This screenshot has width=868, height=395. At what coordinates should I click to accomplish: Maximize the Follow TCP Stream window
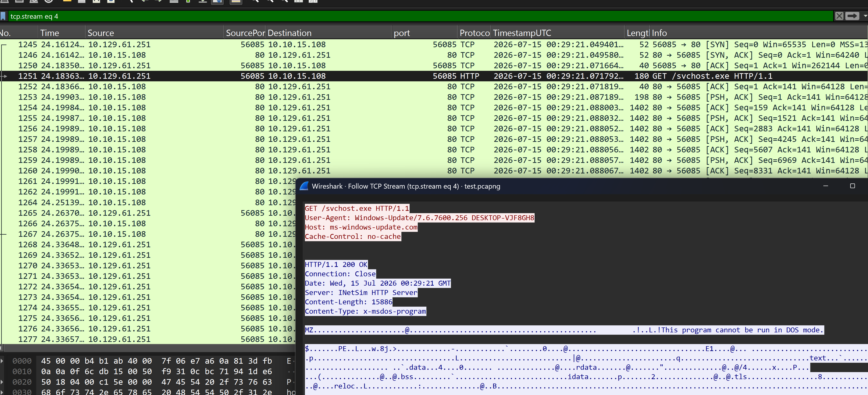pos(853,186)
